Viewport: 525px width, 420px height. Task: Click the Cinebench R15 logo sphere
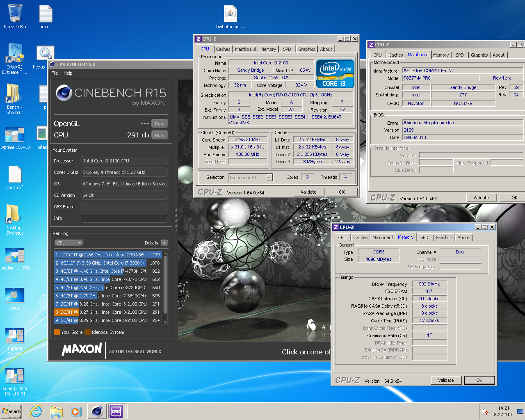coord(64,93)
